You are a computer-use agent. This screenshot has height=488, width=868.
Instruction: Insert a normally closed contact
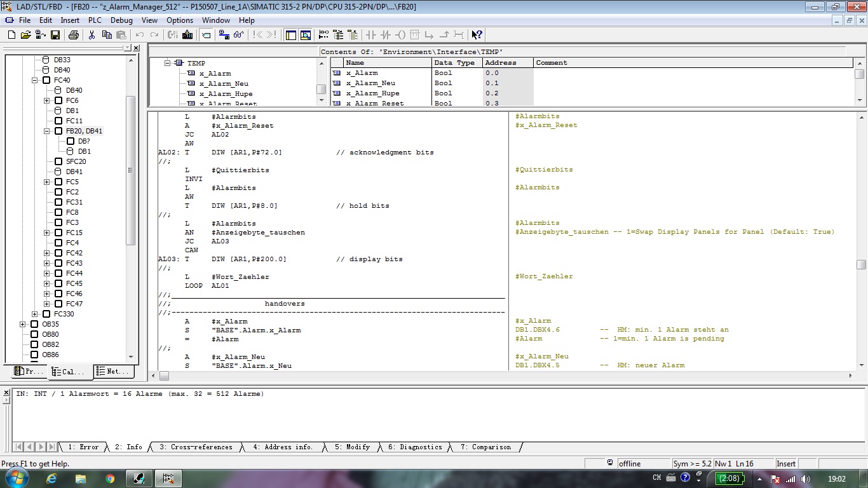(x=385, y=35)
